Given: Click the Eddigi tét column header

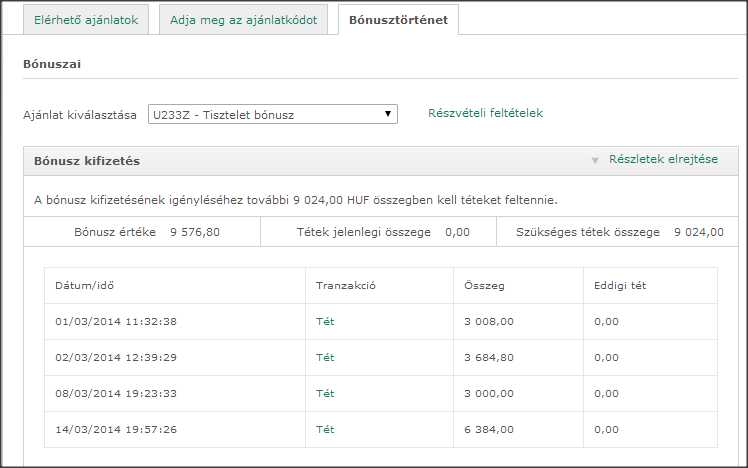Looking at the screenshot, I should 620,285.
